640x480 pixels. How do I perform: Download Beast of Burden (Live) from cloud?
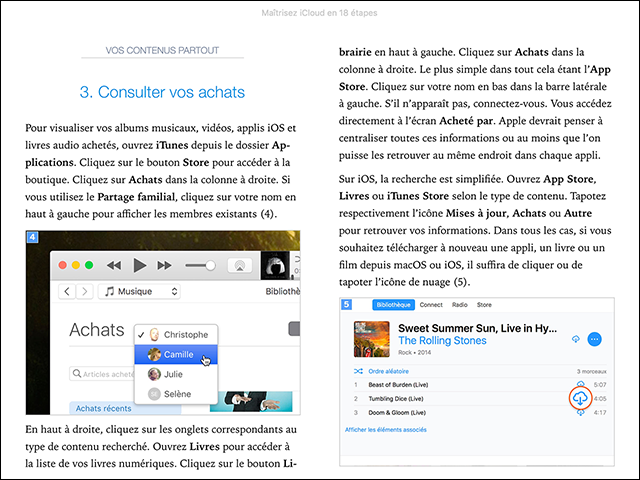pos(580,384)
